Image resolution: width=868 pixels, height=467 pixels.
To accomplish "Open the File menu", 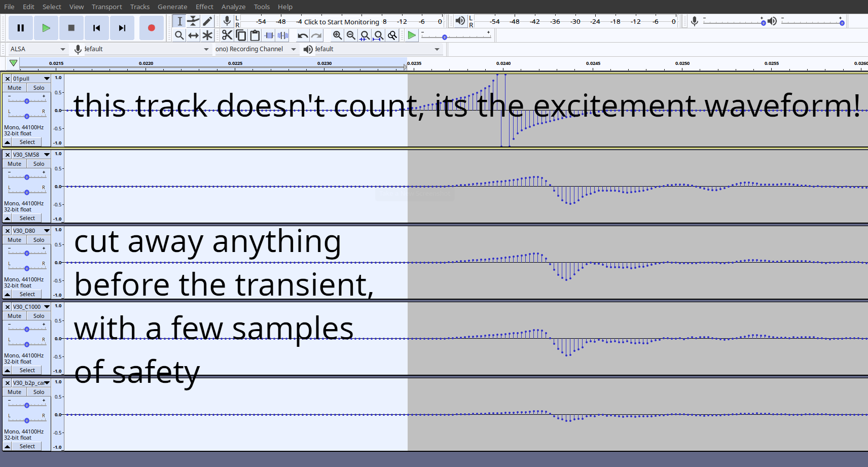I will pos(9,7).
